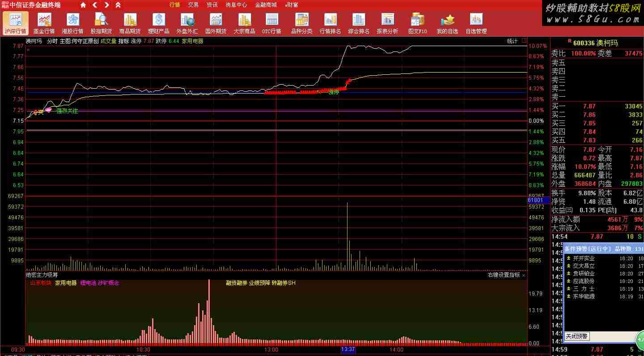Screen dimensions: 644x356
Task: Click 山东板块 sector tag
Action: click(x=41, y=283)
